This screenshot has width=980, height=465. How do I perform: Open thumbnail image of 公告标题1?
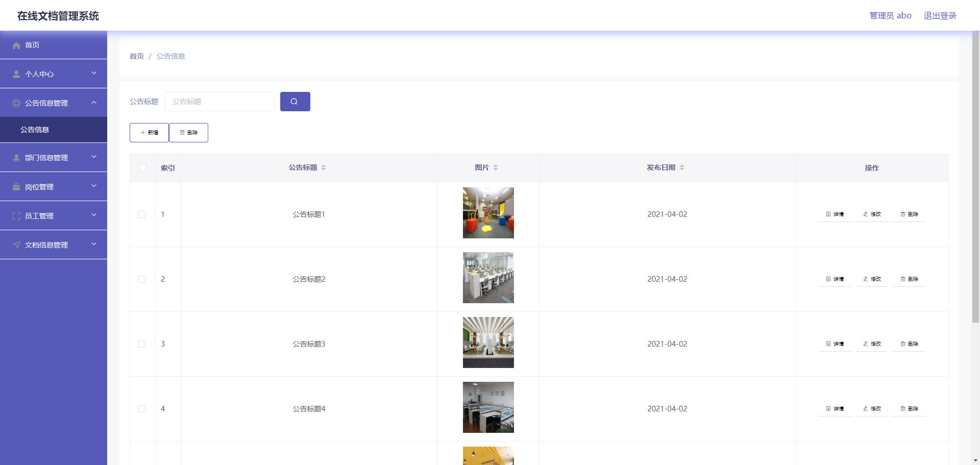click(488, 213)
